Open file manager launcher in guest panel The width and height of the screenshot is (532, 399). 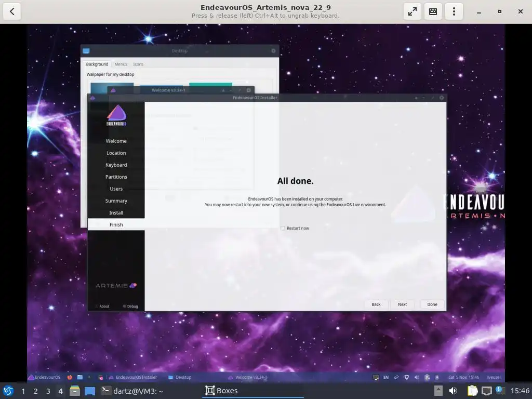pos(79,377)
